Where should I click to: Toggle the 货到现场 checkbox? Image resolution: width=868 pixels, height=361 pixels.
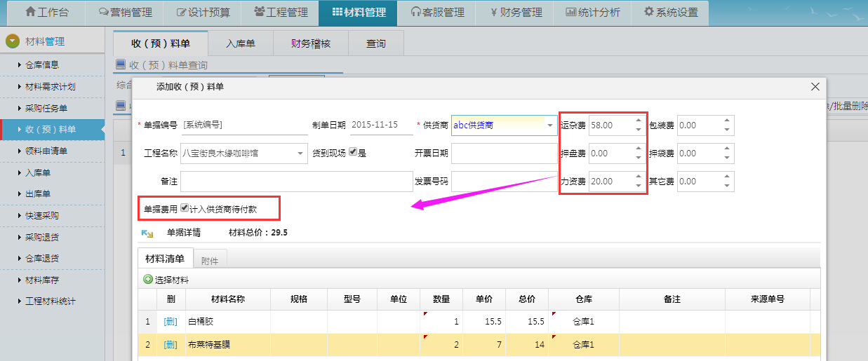pos(353,152)
